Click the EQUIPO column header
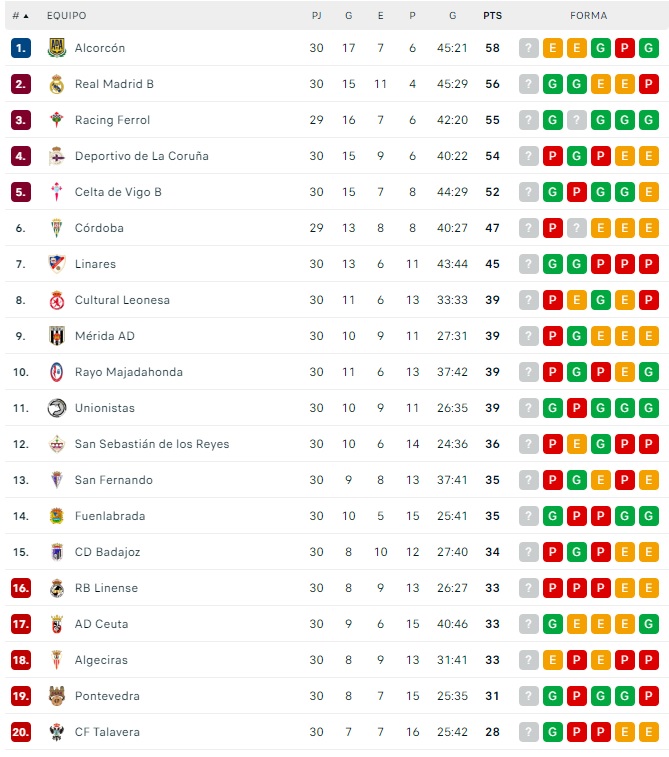669x757 pixels. 66,16
